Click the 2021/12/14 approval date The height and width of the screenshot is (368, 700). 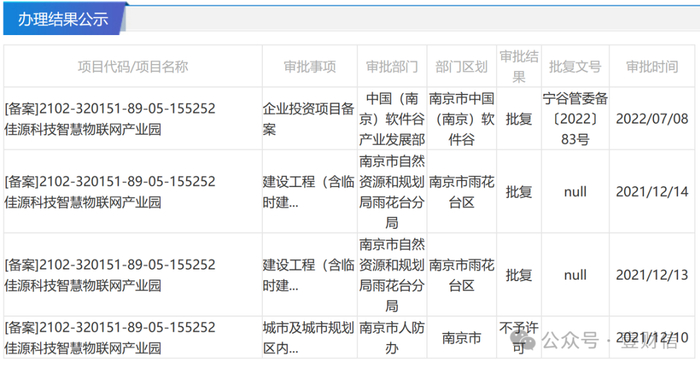(652, 192)
